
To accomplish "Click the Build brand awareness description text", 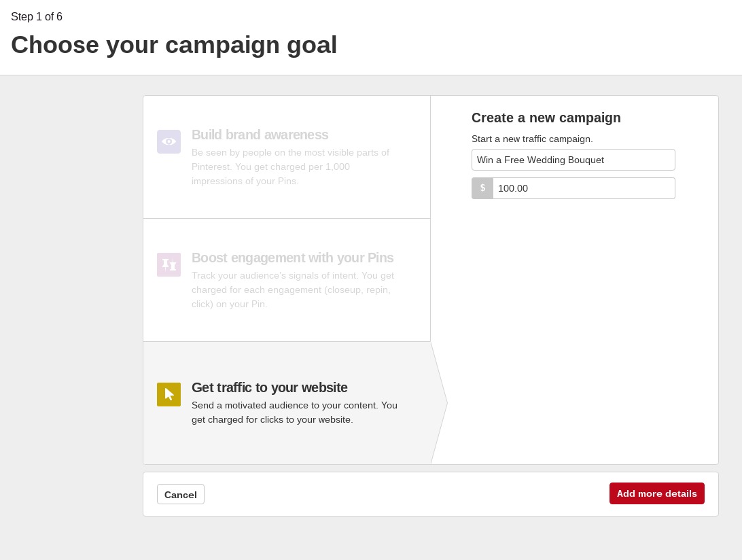I will (x=291, y=167).
